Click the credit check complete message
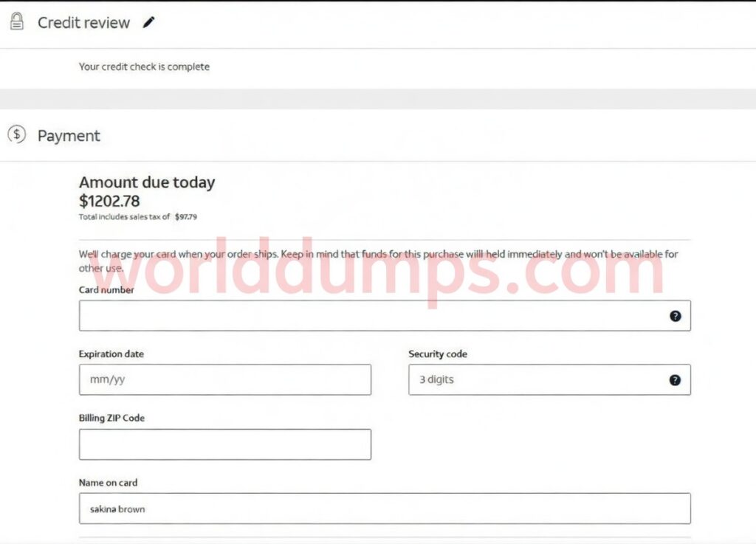This screenshot has width=756, height=544. [144, 66]
